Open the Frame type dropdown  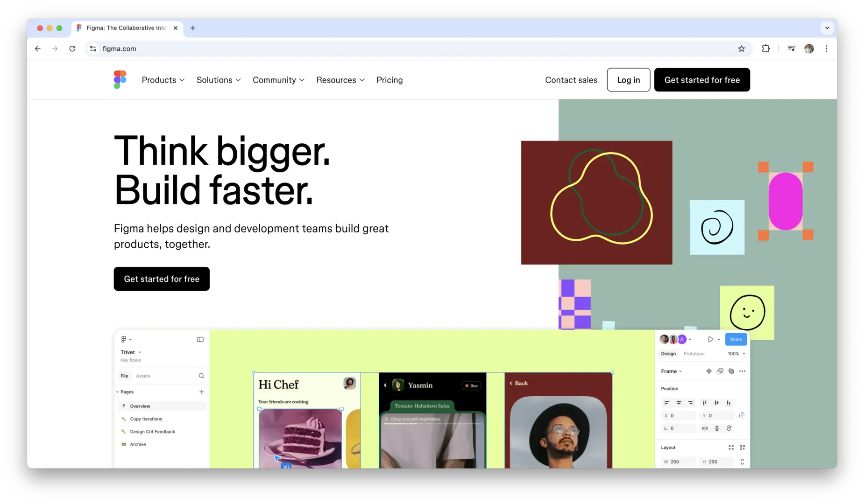(672, 371)
